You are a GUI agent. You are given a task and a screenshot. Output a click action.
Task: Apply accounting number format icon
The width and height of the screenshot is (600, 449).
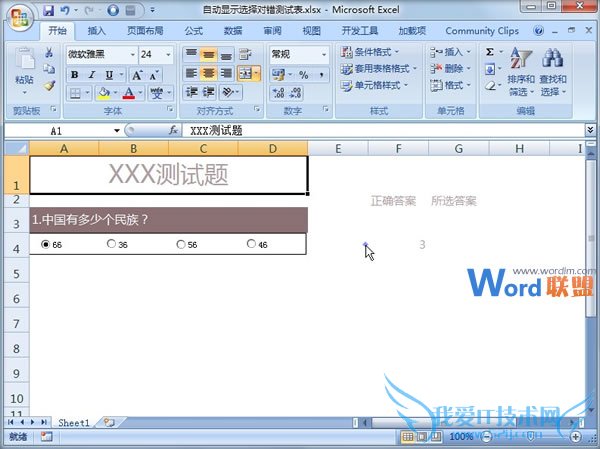coord(278,75)
